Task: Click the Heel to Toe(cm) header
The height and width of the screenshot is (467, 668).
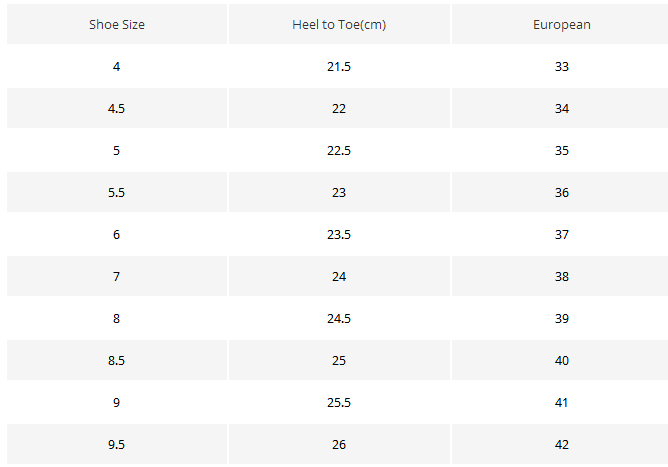Action: coord(339,24)
